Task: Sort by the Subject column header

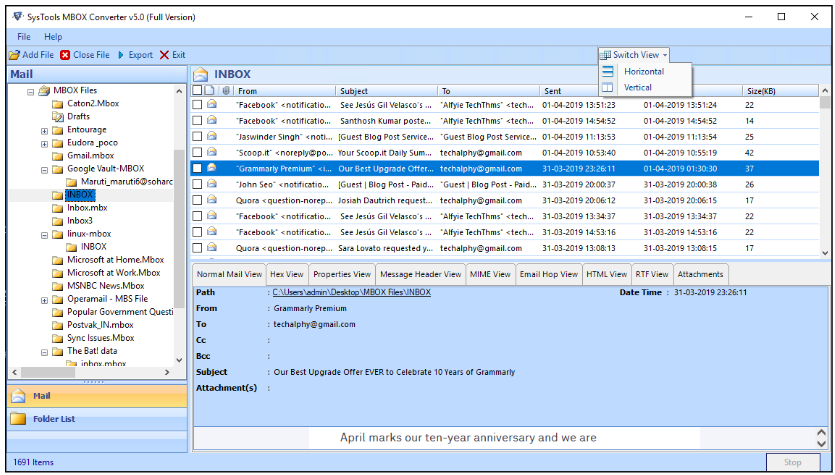Action: coord(387,91)
